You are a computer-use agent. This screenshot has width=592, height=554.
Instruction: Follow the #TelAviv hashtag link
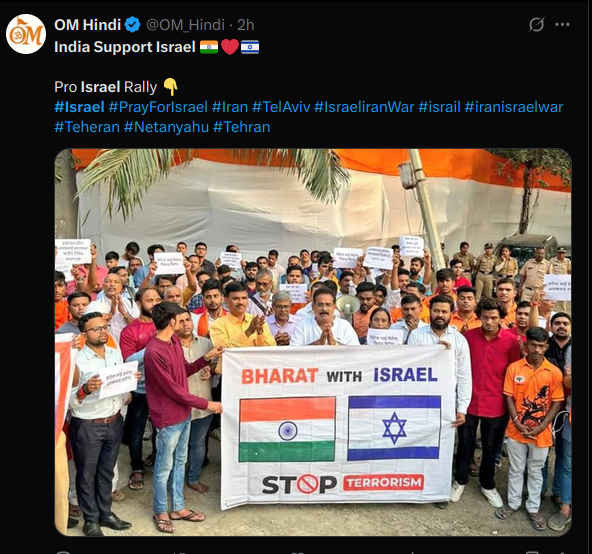(x=281, y=107)
